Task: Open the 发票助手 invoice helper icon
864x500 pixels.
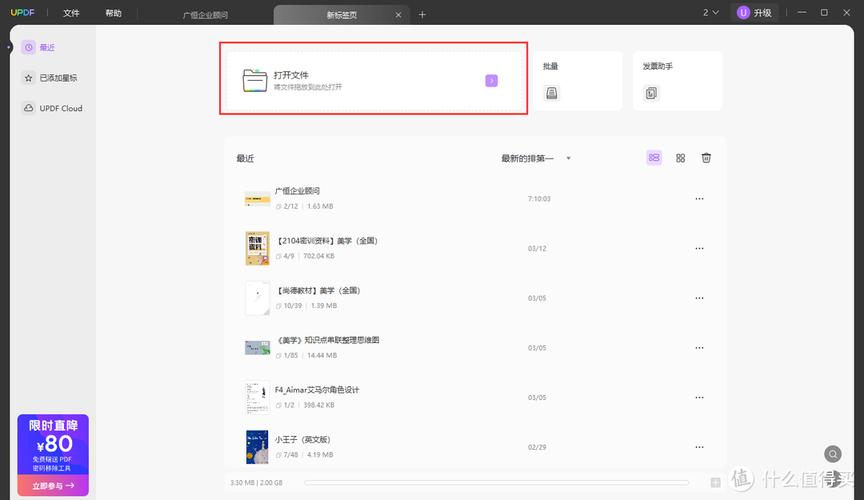Action: [651, 93]
